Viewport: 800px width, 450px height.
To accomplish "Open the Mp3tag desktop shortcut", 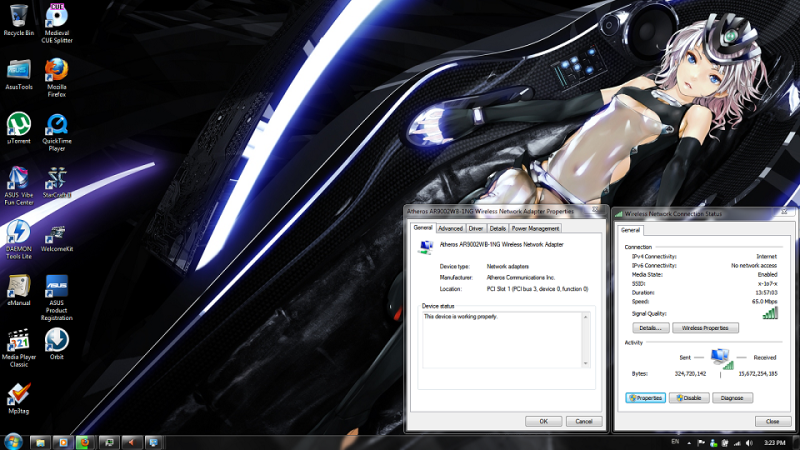I will click(18, 395).
